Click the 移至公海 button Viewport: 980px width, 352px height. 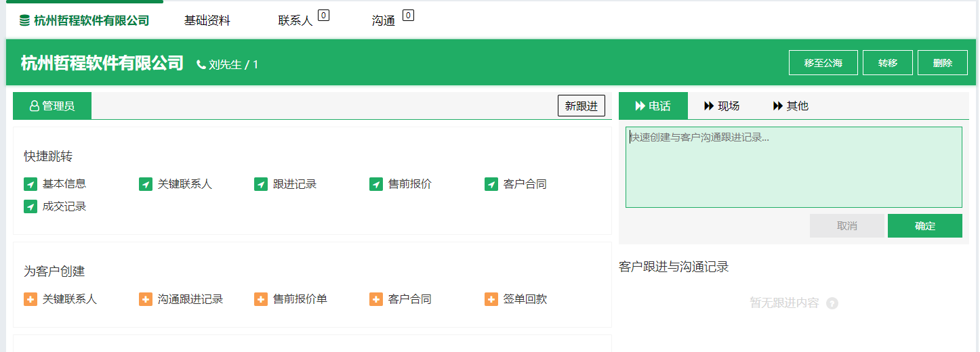point(823,63)
